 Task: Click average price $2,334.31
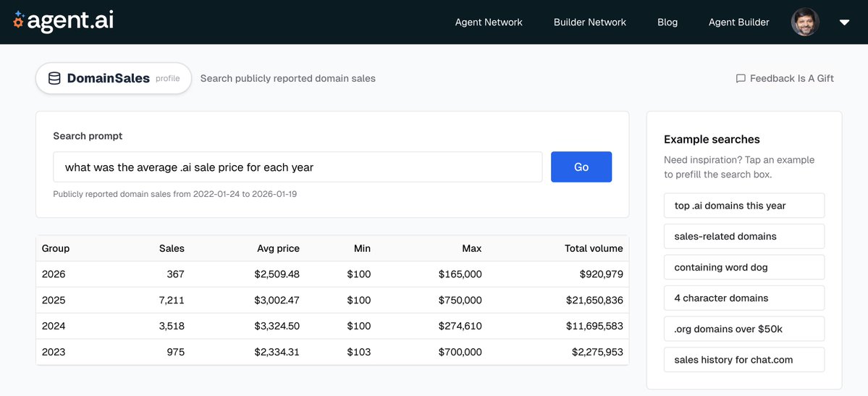[277, 353]
